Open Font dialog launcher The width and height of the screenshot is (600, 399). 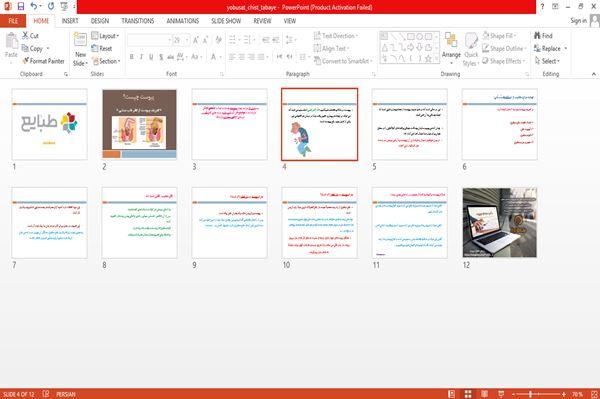[x=222, y=74]
